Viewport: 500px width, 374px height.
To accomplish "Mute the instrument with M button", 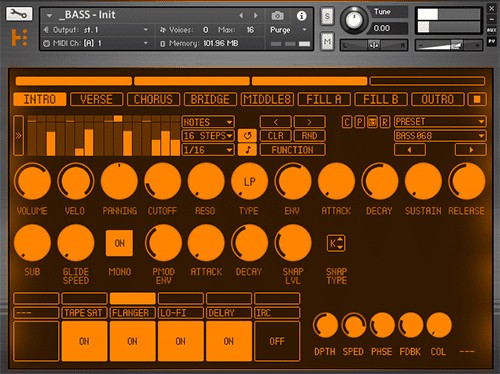I will point(327,42).
